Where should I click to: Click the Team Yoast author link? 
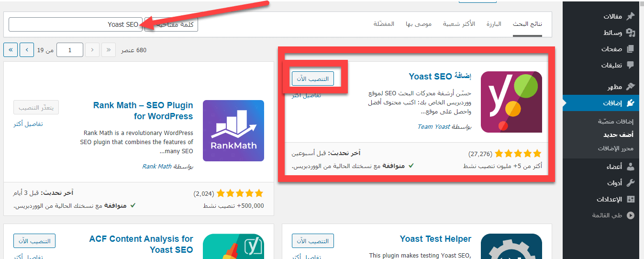(x=433, y=127)
